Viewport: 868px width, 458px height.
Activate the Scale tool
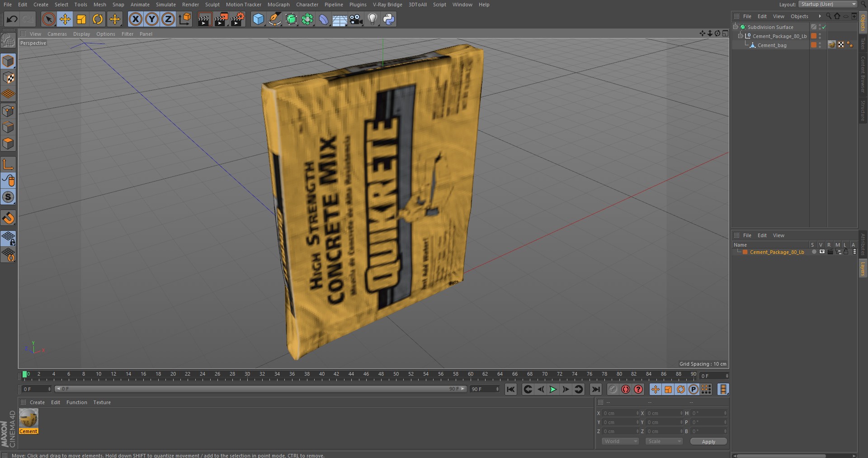pyautogui.click(x=81, y=19)
